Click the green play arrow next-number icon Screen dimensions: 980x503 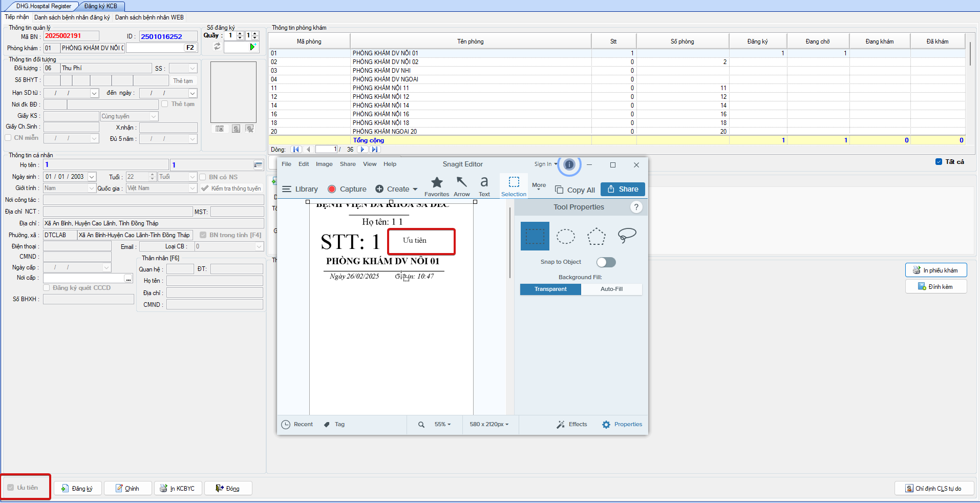252,47
